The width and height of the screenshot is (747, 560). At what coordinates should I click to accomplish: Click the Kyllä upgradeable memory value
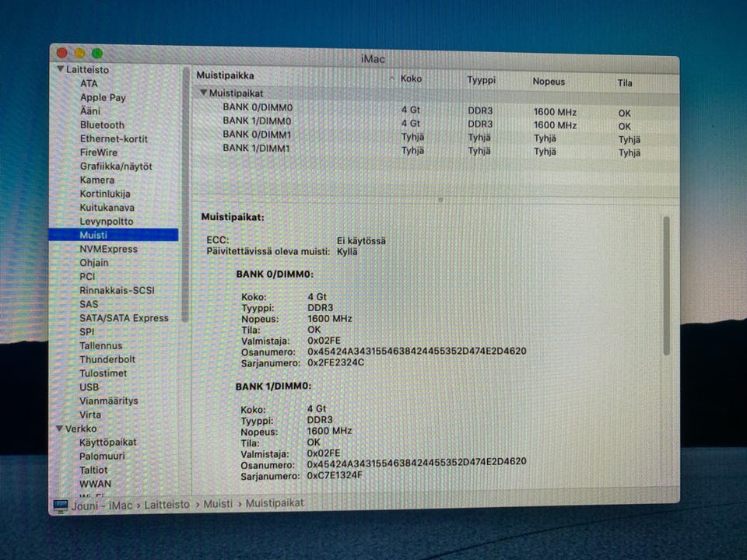347,252
